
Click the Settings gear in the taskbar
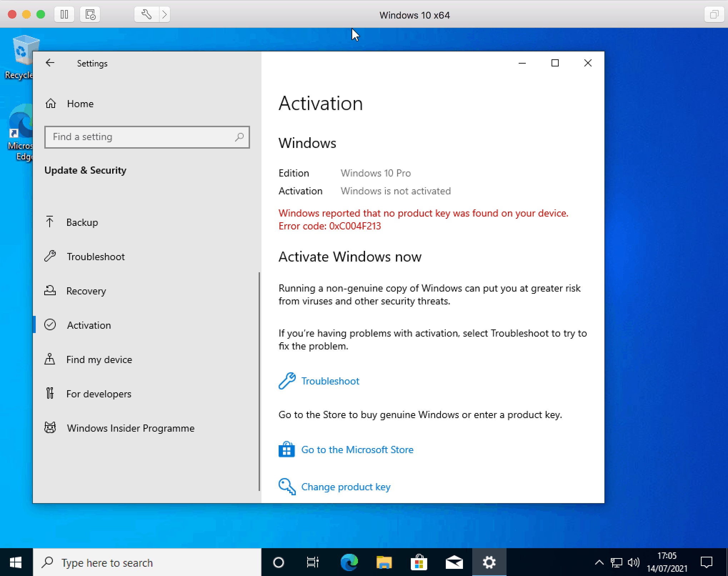tap(489, 562)
